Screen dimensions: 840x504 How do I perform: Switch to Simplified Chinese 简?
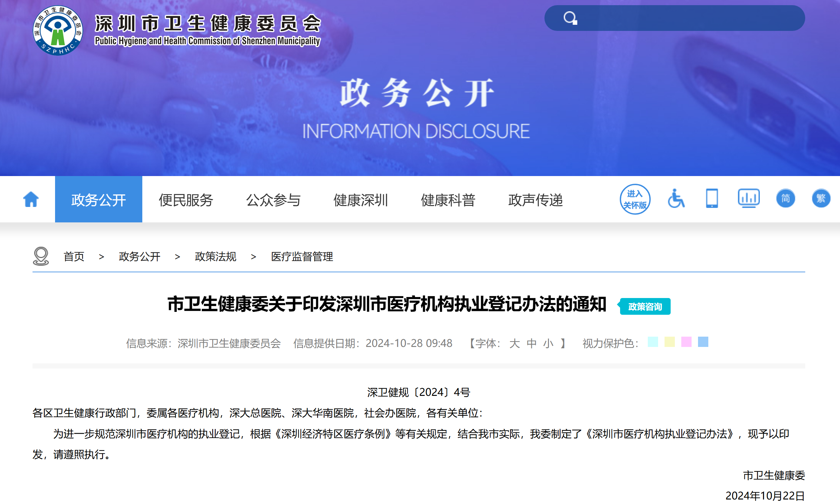(785, 198)
